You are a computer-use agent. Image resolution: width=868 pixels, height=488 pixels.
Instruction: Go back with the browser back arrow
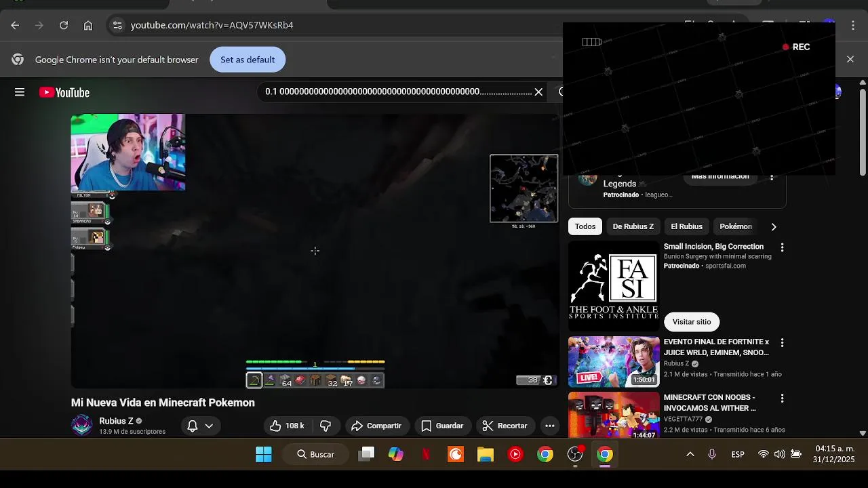pos(15,25)
